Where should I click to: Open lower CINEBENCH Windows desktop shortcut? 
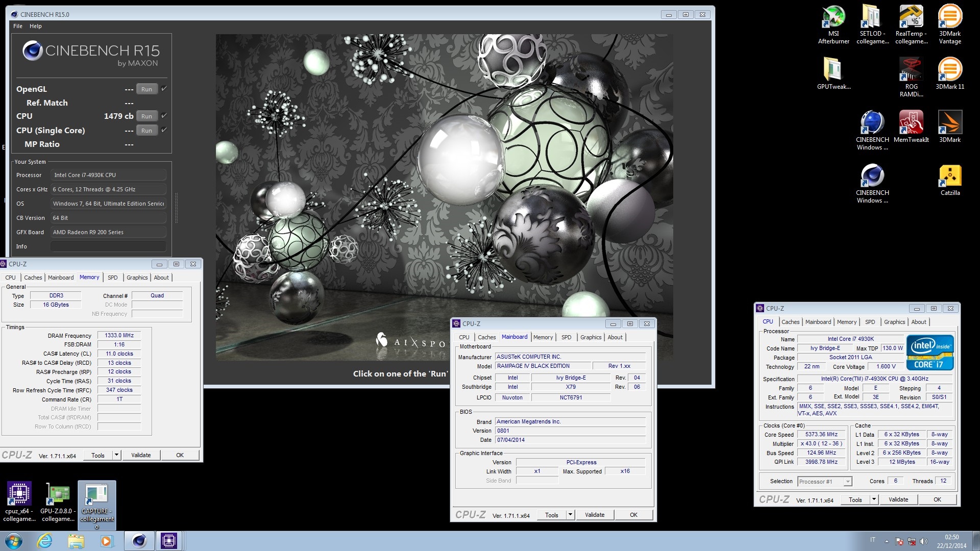(872, 183)
